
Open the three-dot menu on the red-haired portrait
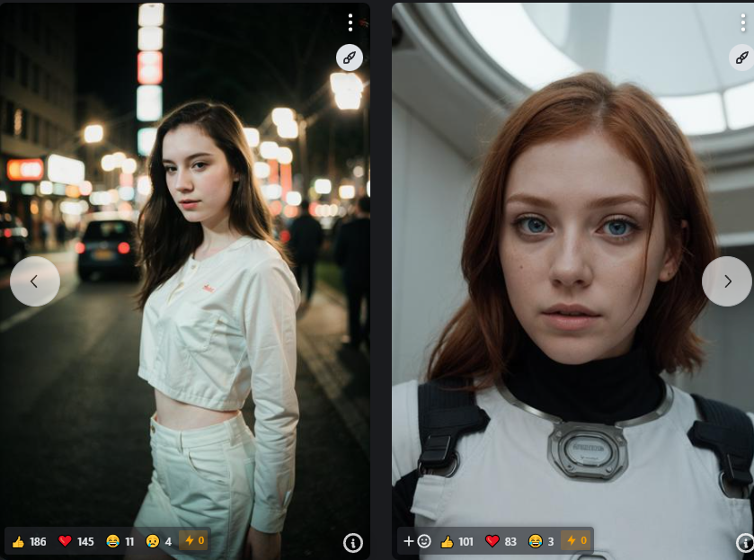(744, 22)
